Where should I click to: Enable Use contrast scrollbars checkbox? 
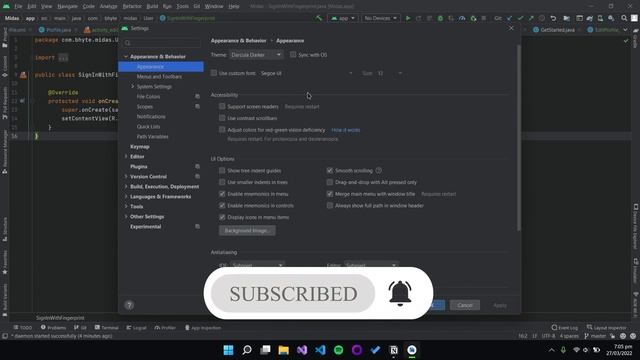222,118
